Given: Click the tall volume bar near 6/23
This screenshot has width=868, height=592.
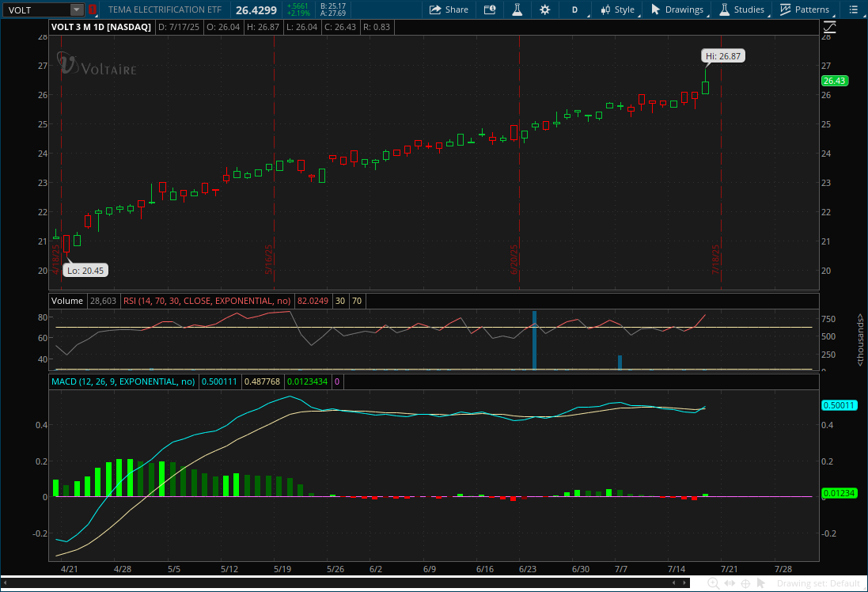Looking at the screenshot, I should pos(534,340).
